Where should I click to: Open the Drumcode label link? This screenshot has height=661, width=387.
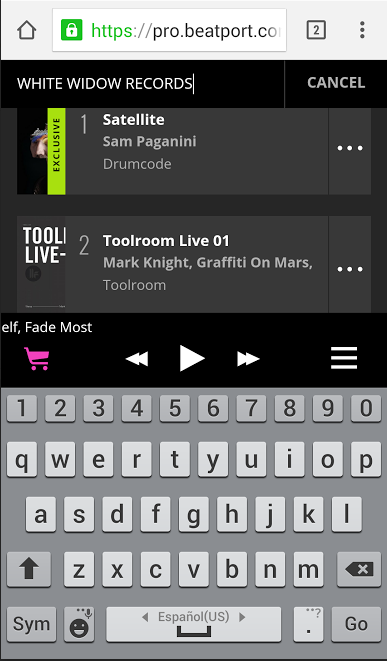[x=137, y=164]
